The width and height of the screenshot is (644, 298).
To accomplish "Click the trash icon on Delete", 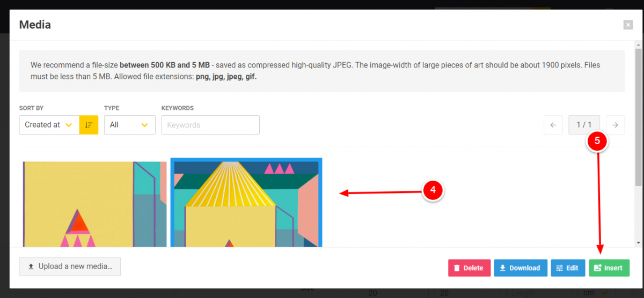I will 457,268.
